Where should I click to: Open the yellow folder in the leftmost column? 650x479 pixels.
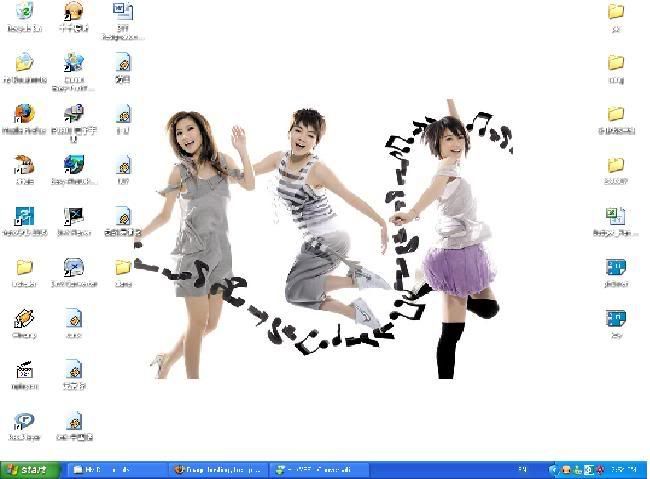pos(24,268)
